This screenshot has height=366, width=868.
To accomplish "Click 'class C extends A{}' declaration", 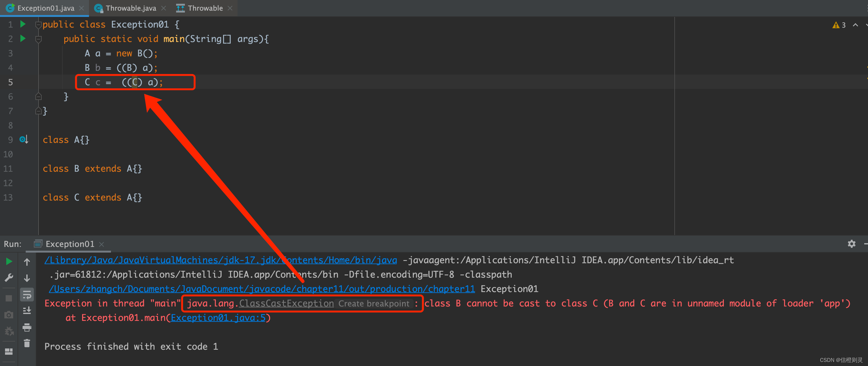I will tap(92, 197).
